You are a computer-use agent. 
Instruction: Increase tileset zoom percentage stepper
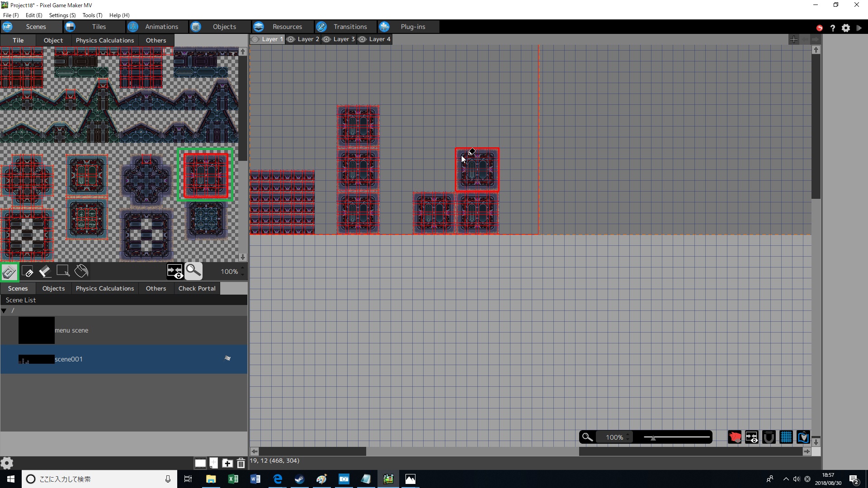(243, 268)
